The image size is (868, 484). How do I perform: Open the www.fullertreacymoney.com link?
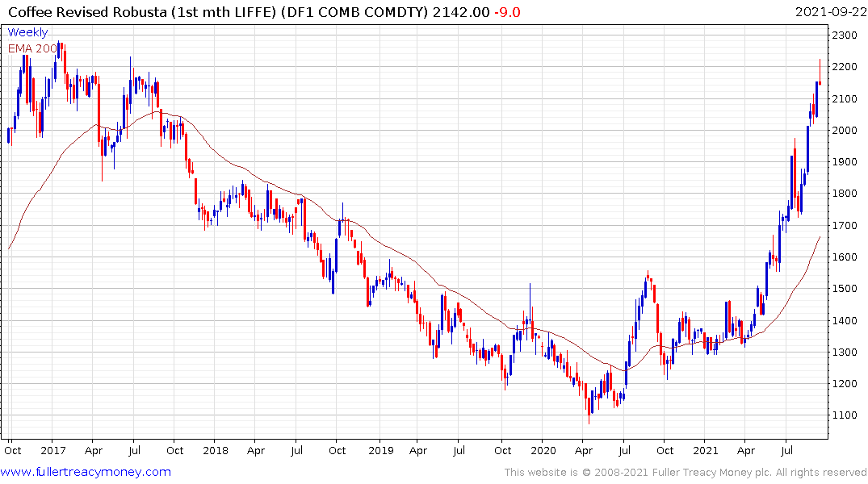pos(86,472)
